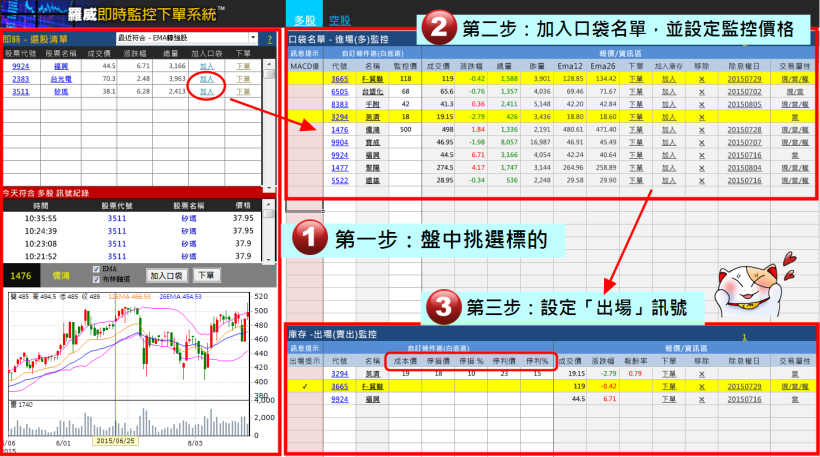Click 下單 for 3294 in the inventory monitor
This screenshot has width=820, height=457.
(669, 374)
